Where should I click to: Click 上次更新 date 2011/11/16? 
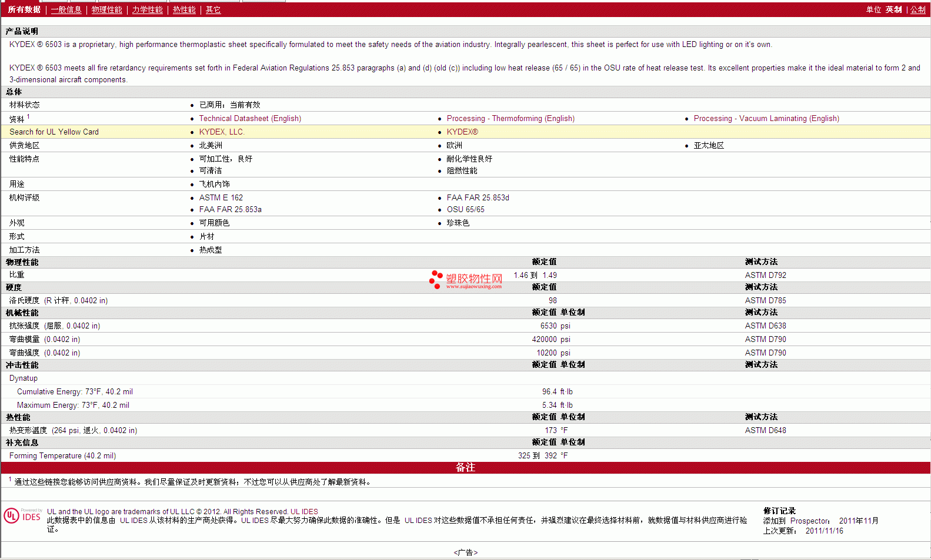(x=824, y=531)
